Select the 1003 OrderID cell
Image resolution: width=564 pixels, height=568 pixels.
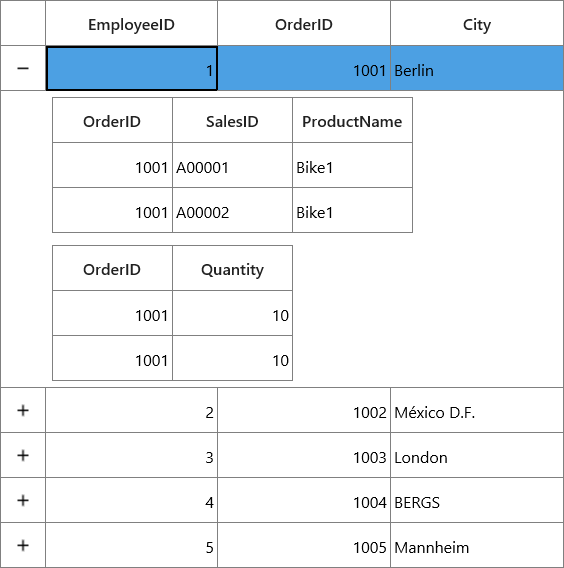[x=304, y=455]
